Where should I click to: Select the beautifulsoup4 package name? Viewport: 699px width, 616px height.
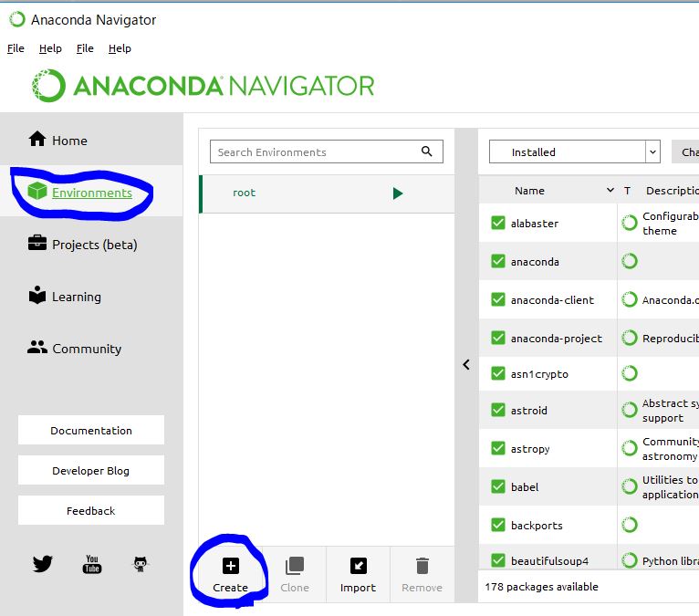coord(549,560)
